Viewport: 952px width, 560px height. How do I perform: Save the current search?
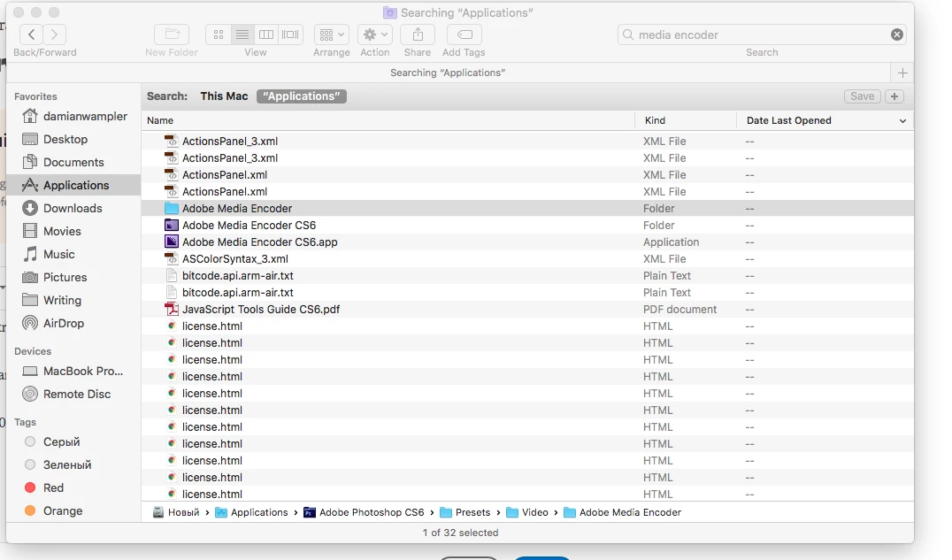862,96
